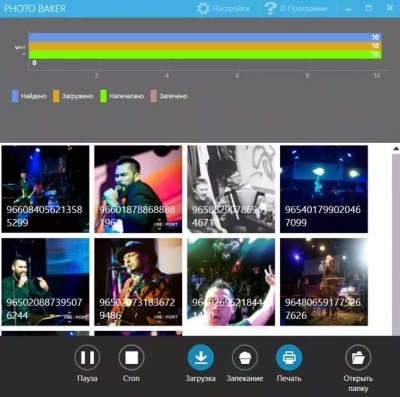
Task: Open the Настройки gear icon
Action: (203, 8)
